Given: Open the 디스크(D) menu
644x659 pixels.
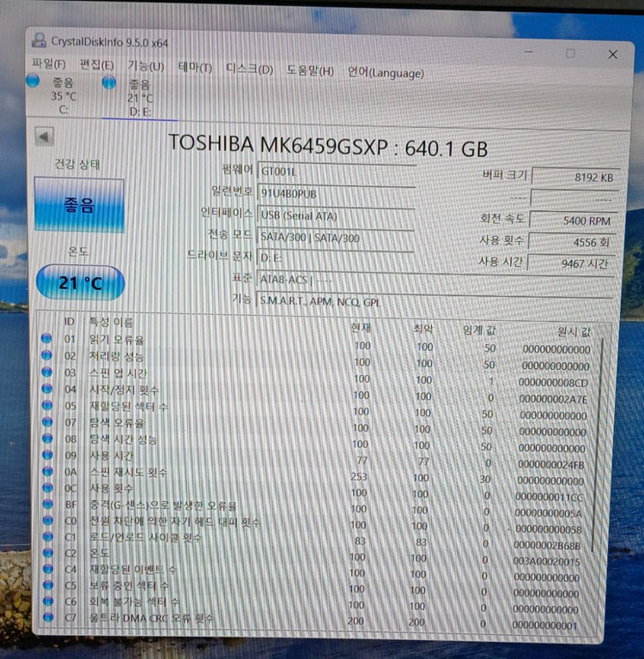Looking at the screenshot, I should (x=249, y=69).
